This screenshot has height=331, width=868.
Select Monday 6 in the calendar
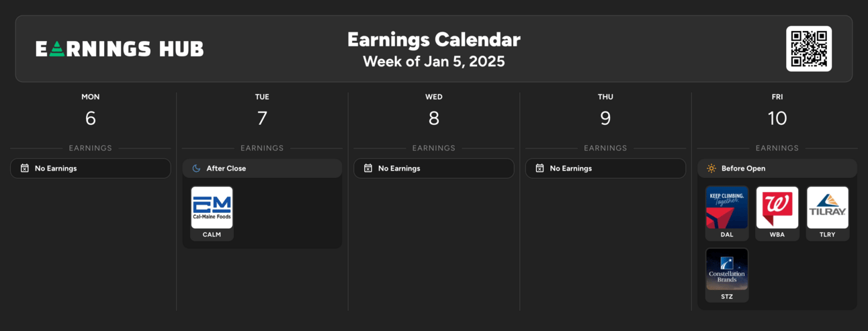point(91,118)
